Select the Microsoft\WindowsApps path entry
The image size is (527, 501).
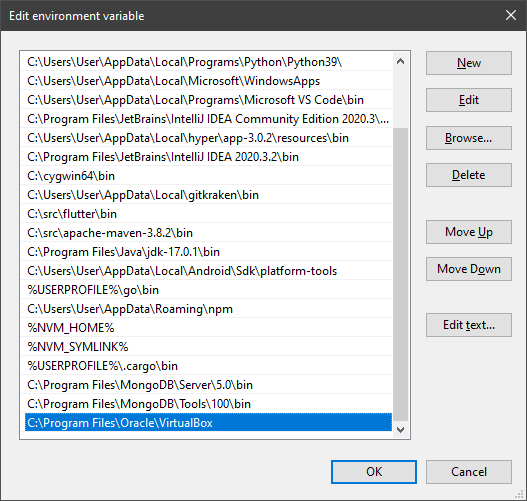click(x=207, y=81)
